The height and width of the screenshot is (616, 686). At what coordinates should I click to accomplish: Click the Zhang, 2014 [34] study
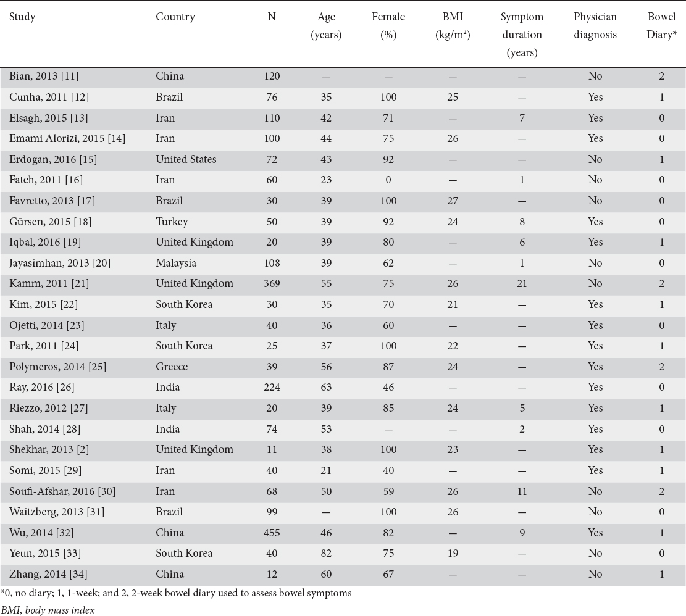point(49,574)
